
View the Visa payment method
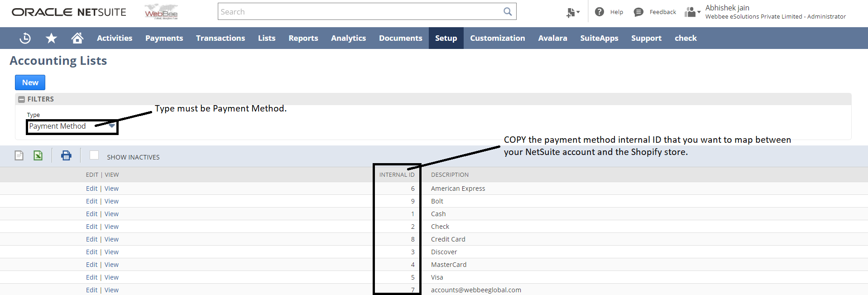111,277
